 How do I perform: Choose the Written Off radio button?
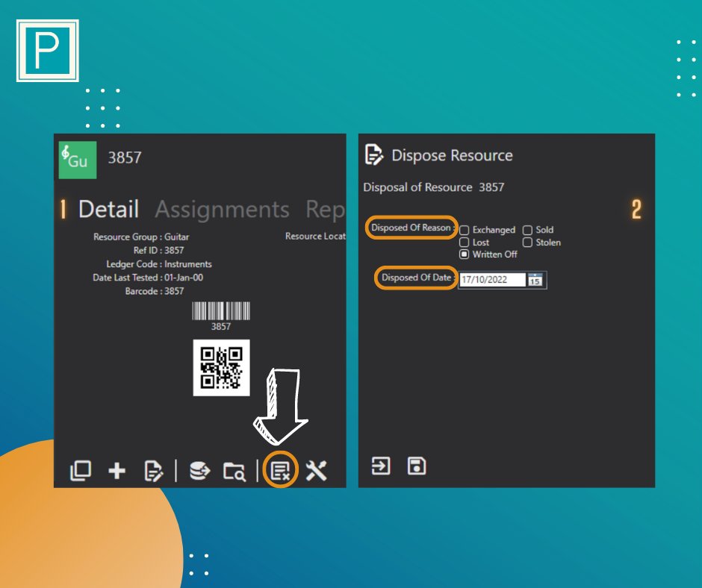[463, 254]
